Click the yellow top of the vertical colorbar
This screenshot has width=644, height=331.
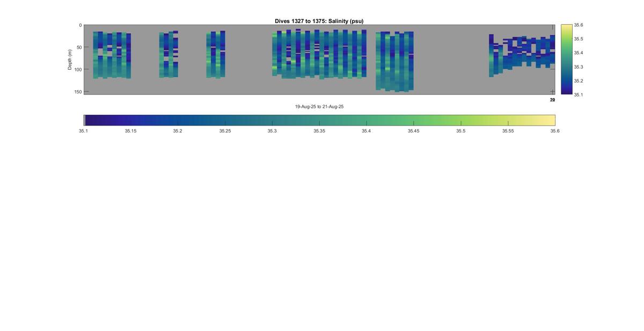tap(566, 27)
